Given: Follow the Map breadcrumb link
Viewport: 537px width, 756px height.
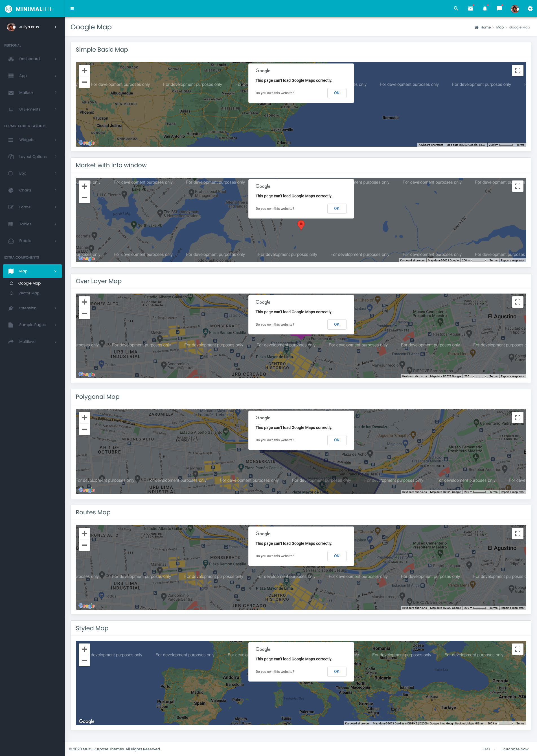Looking at the screenshot, I should point(500,27).
